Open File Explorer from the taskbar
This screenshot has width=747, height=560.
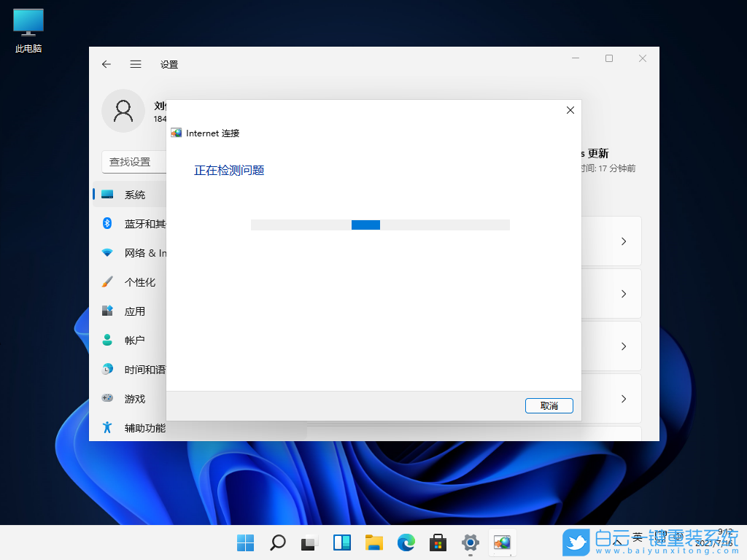[x=373, y=542]
